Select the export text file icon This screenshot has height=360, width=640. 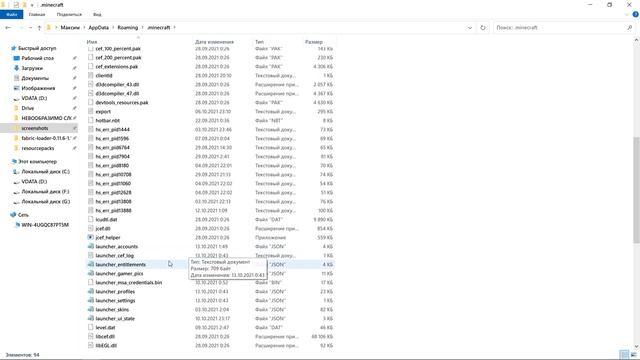(91, 111)
